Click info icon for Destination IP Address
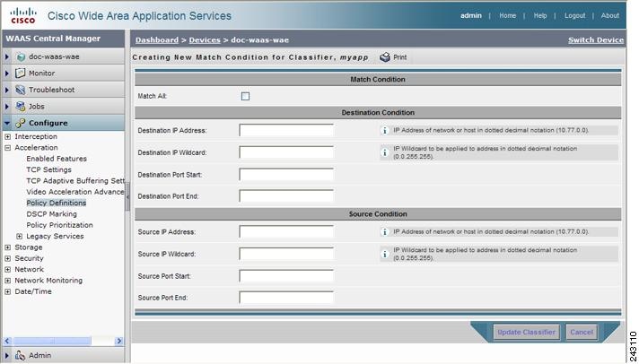This screenshot has height=364, width=639. tap(384, 130)
